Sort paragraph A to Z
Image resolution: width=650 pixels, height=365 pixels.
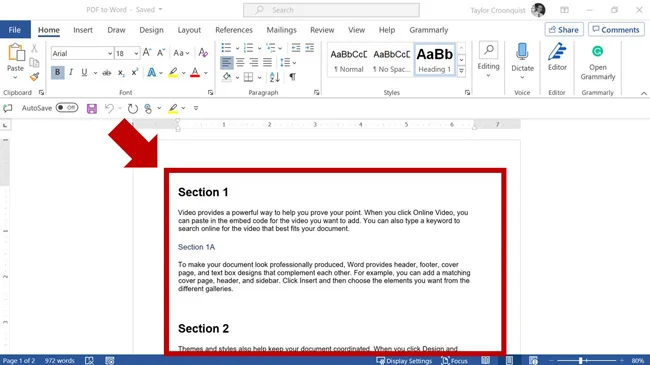[274, 77]
